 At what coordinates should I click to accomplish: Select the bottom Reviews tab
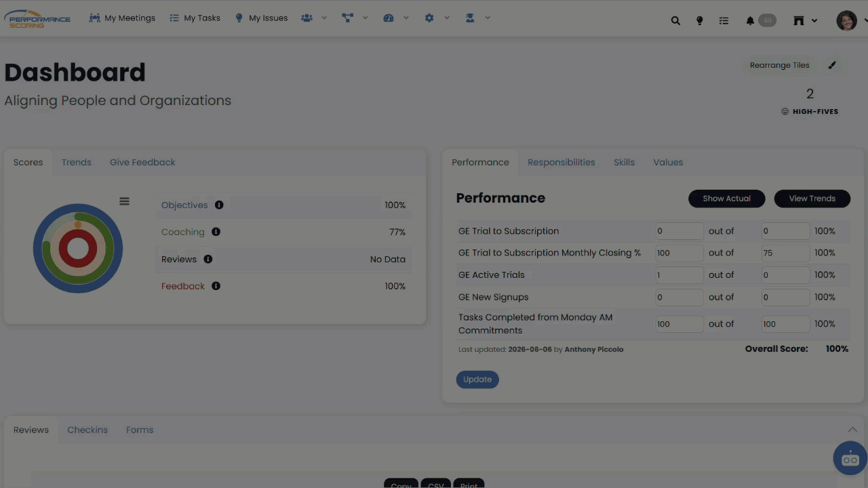(x=31, y=430)
